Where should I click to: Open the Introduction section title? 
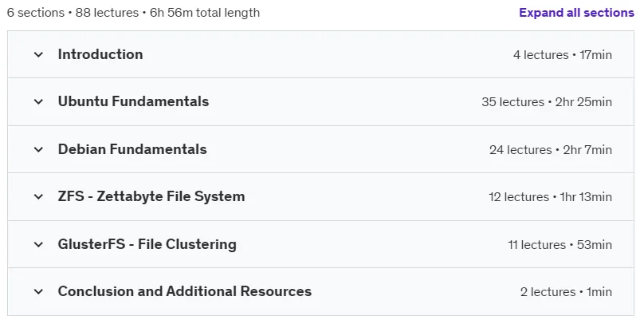pyautogui.click(x=100, y=54)
